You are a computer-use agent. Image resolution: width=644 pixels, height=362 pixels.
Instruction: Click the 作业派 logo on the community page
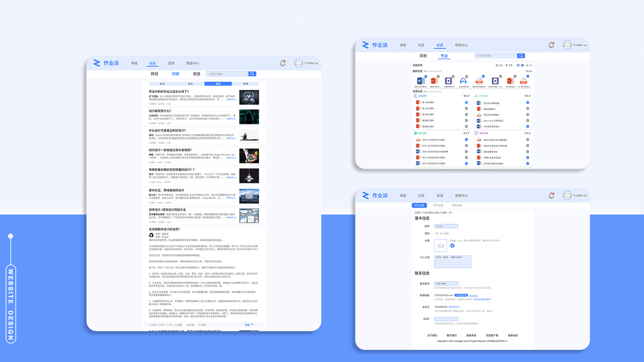106,63
